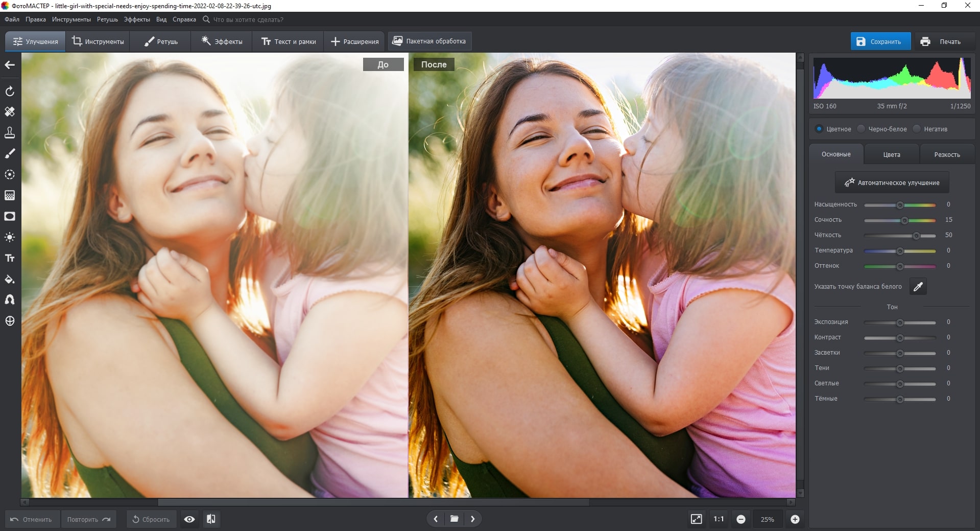The width and height of the screenshot is (980, 531).
Task: Click the Сохранить button
Action: [880, 41]
